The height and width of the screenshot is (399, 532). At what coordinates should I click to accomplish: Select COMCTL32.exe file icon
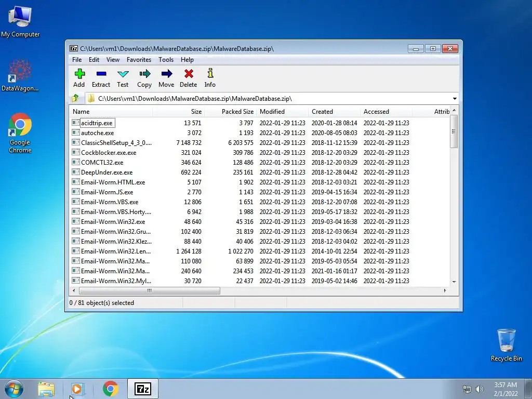coord(76,162)
